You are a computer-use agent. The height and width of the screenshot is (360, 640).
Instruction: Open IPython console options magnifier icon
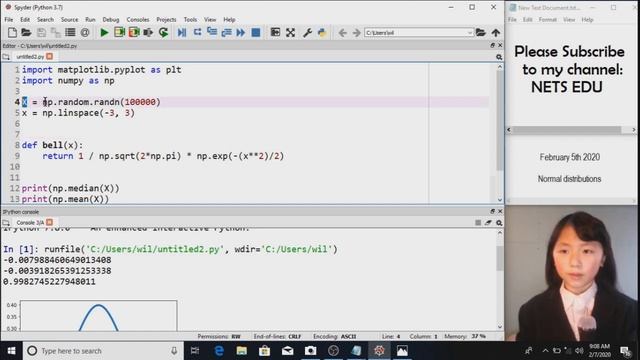pos(499,222)
